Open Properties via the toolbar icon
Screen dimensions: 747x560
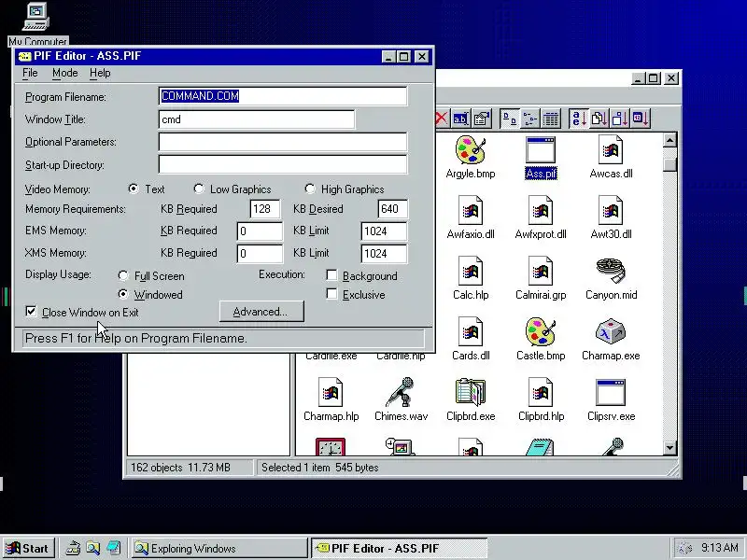pyautogui.click(x=482, y=119)
